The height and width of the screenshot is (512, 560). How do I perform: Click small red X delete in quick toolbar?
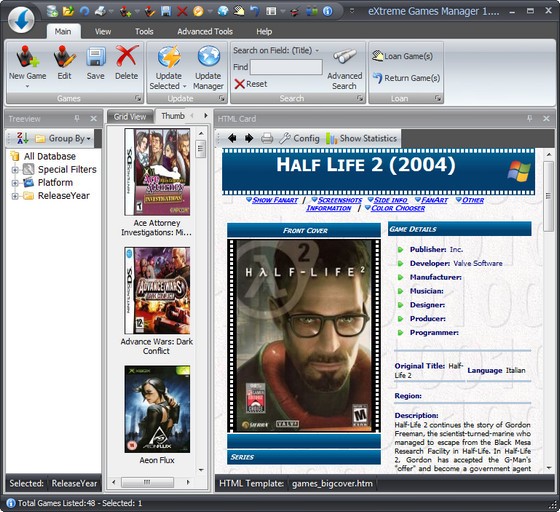tap(182, 11)
